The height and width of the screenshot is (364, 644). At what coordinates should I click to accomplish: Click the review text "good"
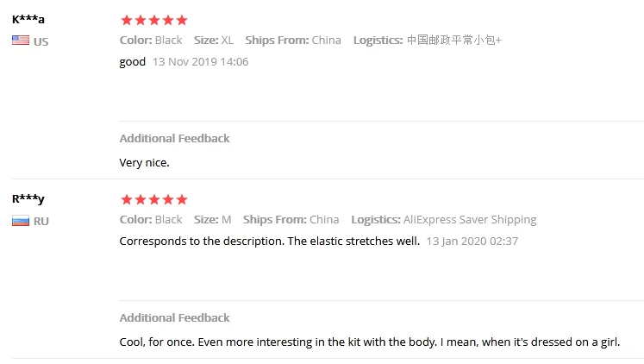132,62
